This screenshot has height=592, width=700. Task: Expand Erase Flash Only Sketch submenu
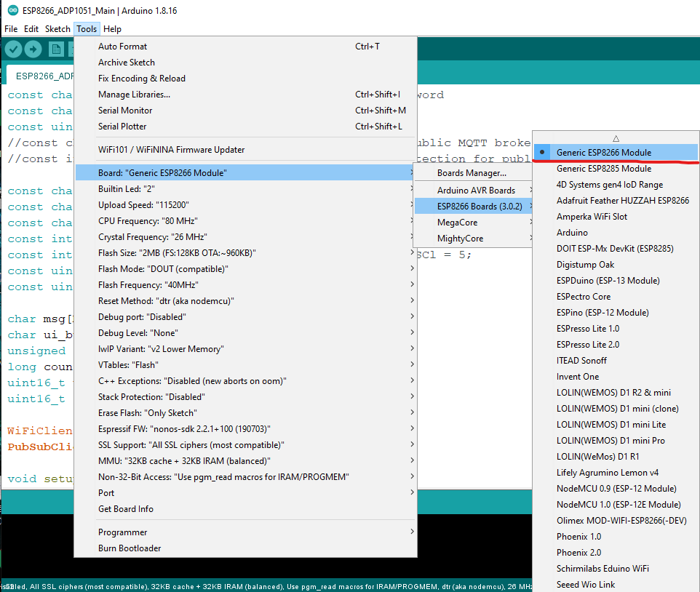click(x=247, y=413)
